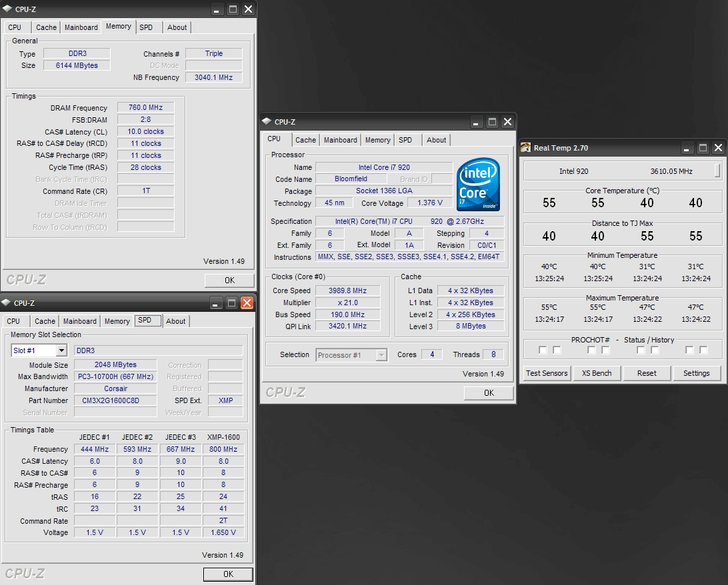Toggle the fourth core's PROCHOT history checkbox
Image resolution: width=728 pixels, height=585 pixels.
[704, 350]
